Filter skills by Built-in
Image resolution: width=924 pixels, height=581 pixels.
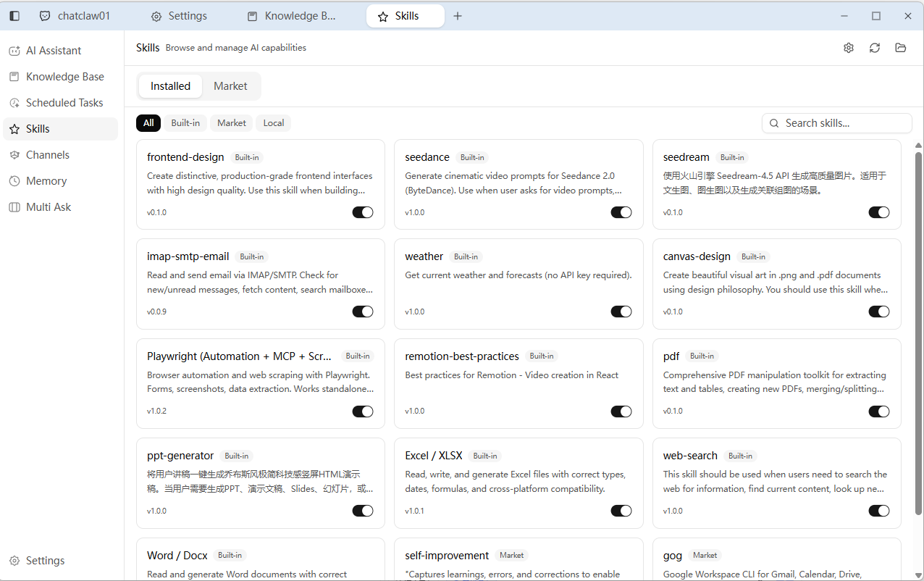[x=185, y=123]
